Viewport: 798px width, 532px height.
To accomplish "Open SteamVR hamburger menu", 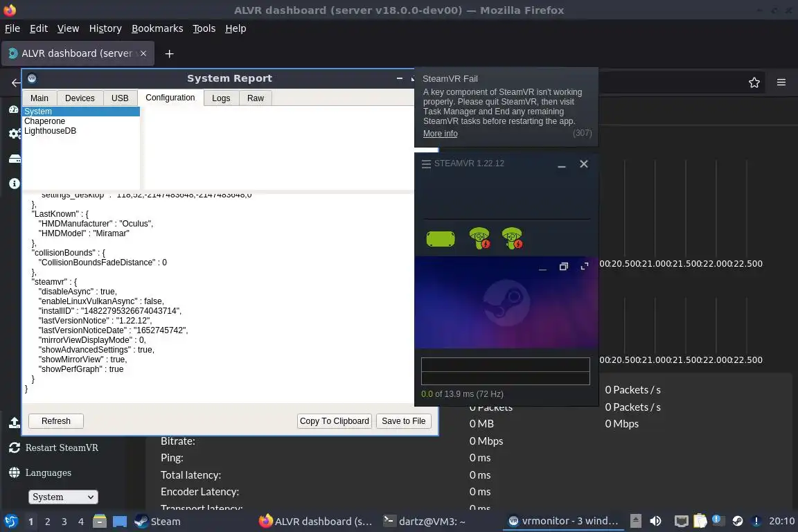I will pos(427,164).
